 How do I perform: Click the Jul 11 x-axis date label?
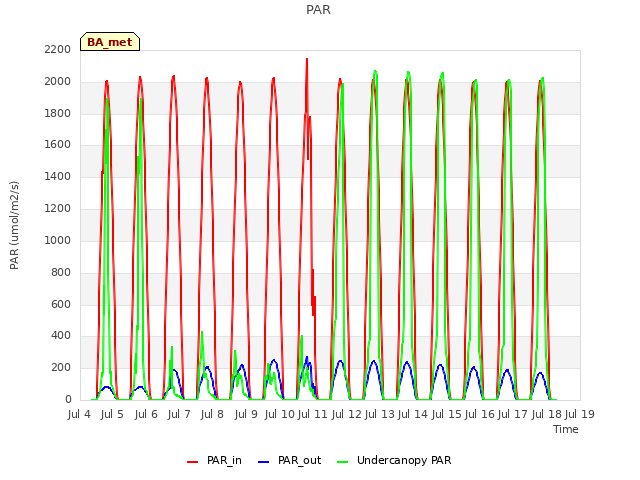click(x=313, y=414)
